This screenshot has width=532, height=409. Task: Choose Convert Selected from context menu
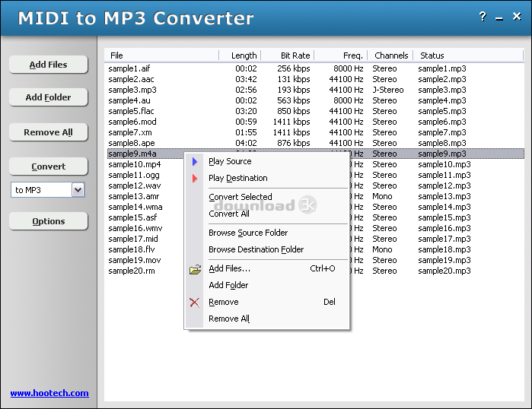241,197
